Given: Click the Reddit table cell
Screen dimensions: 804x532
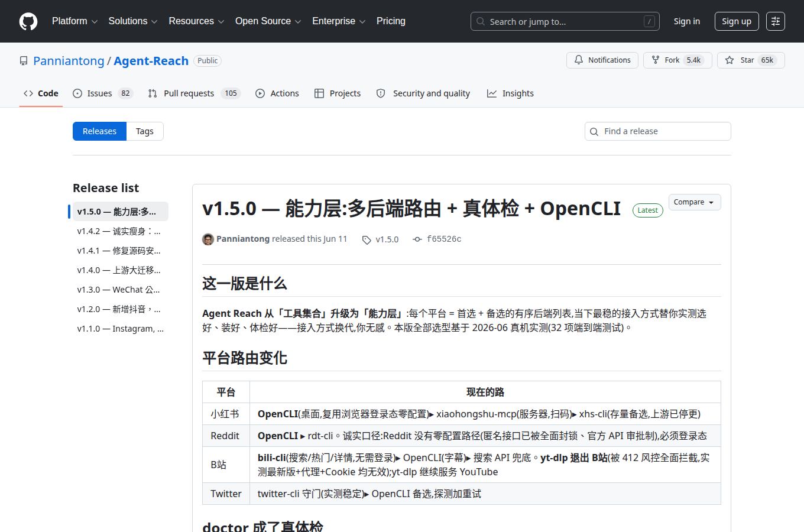Looking at the screenshot, I should (226, 436).
